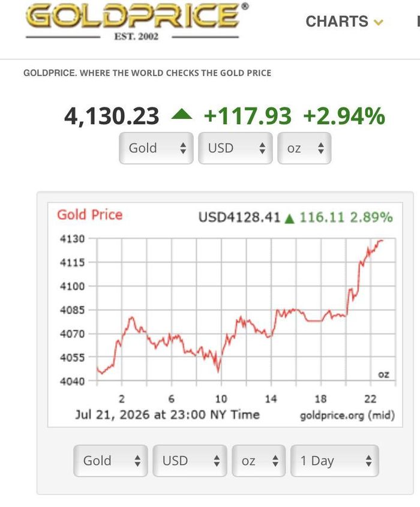Click the stepper arrows on top Gold selector

(183, 148)
